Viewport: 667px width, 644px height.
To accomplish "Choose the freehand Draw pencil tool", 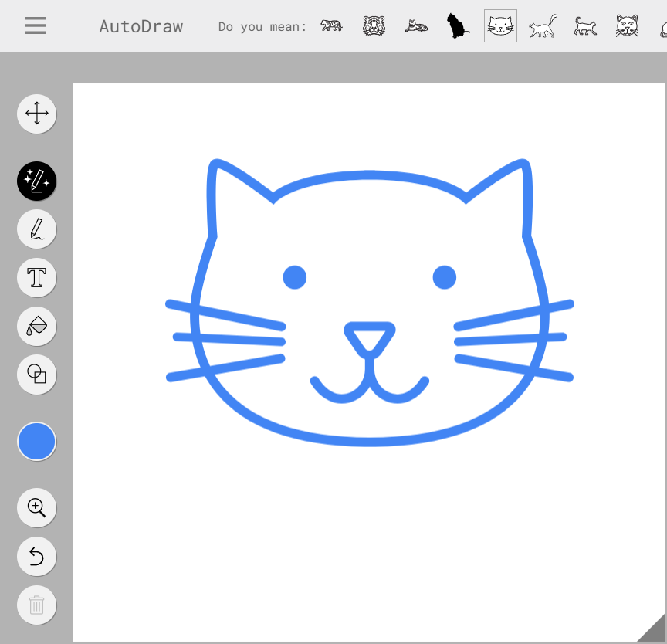I will tap(36, 229).
